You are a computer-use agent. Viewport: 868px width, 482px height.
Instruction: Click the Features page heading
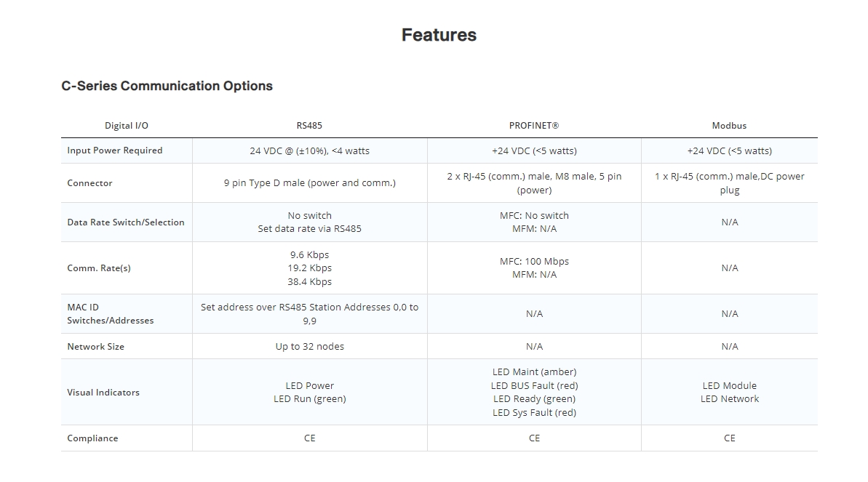[439, 35]
